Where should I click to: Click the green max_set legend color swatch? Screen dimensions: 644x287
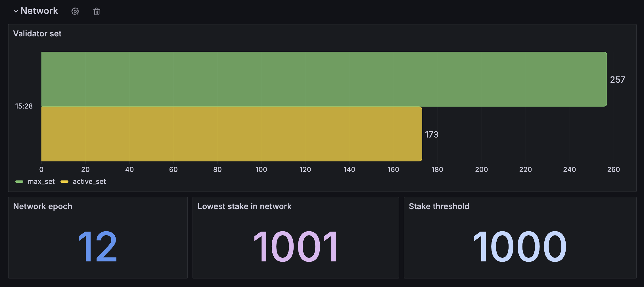[x=19, y=182]
